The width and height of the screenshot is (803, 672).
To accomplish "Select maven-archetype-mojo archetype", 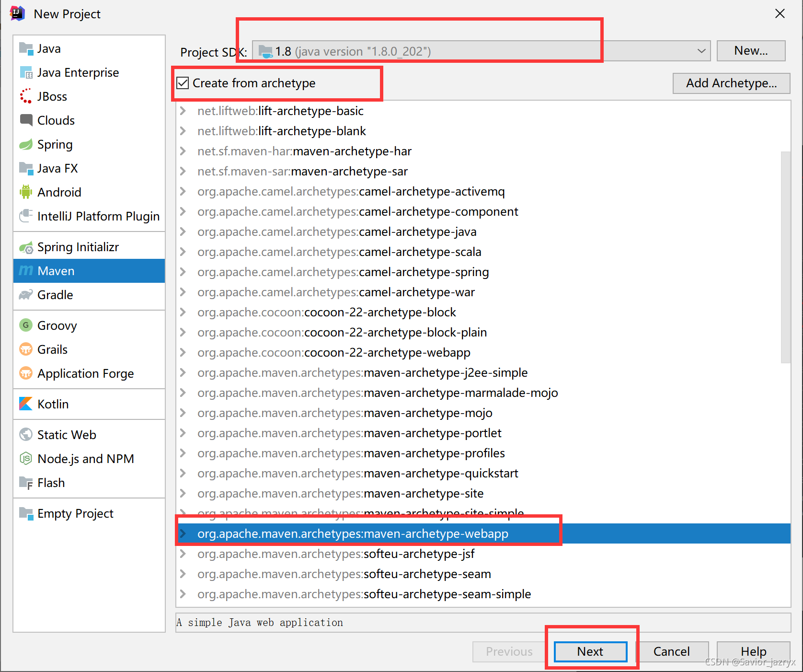I will [x=483, y=413].
